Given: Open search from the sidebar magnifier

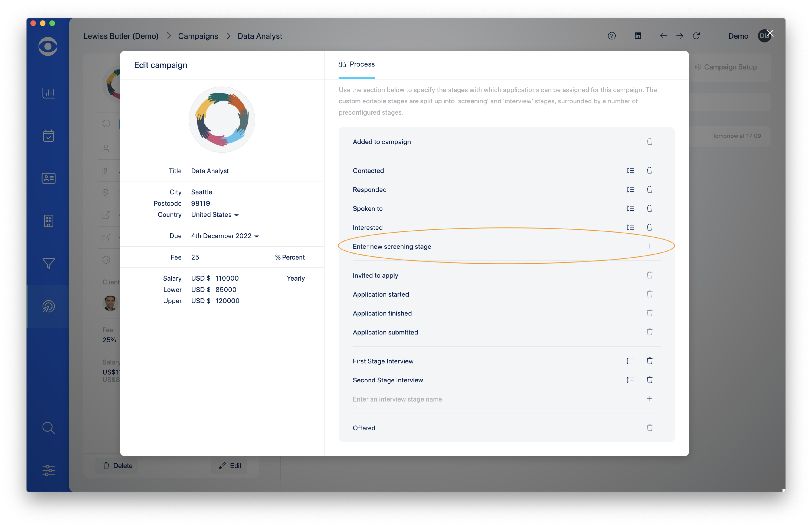Looking at the screenshot, I should [48, 427].
